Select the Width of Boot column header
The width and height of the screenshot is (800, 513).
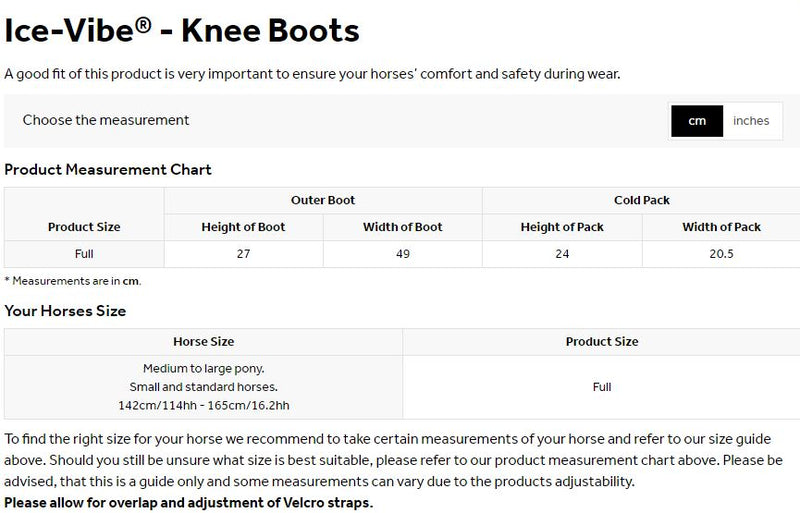tap(403, 227)
